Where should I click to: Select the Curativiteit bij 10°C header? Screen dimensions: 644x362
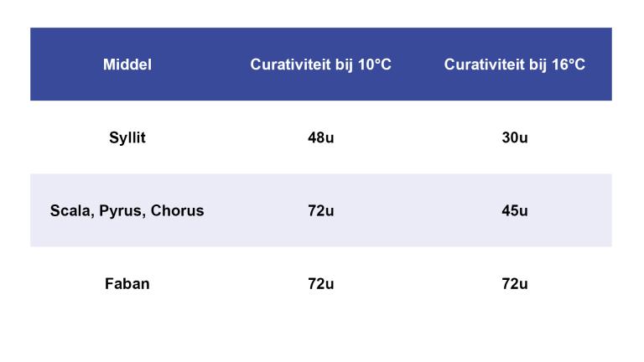(x=320, y=65)
